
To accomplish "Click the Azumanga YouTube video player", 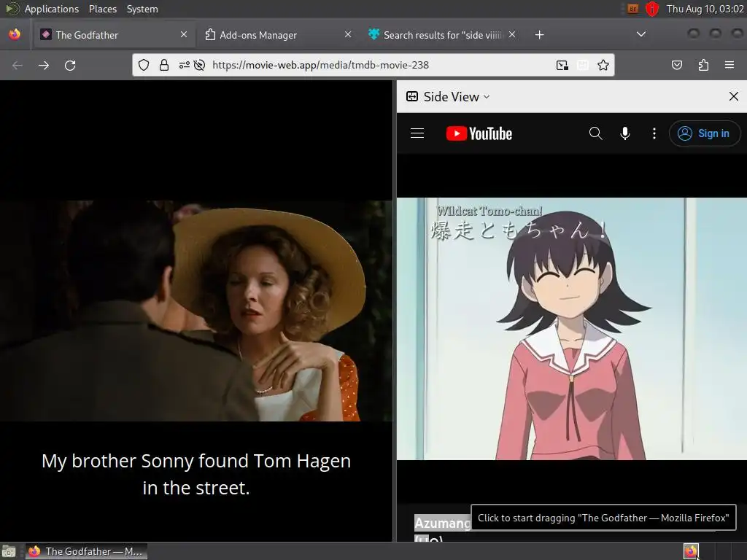I will click(572, 329).
